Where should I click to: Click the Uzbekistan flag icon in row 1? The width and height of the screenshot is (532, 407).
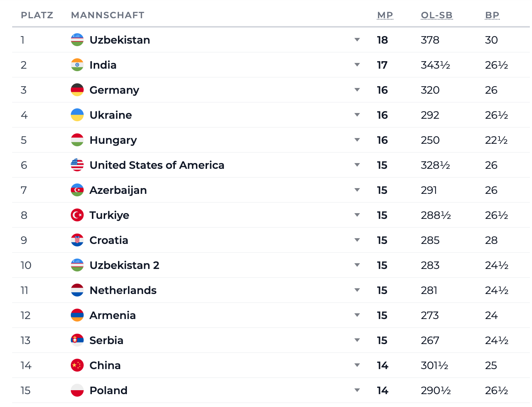[x=77, y=40]
